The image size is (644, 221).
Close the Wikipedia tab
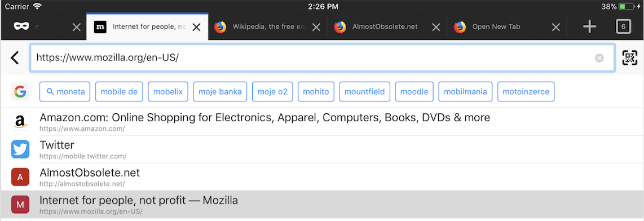point(316,27)
